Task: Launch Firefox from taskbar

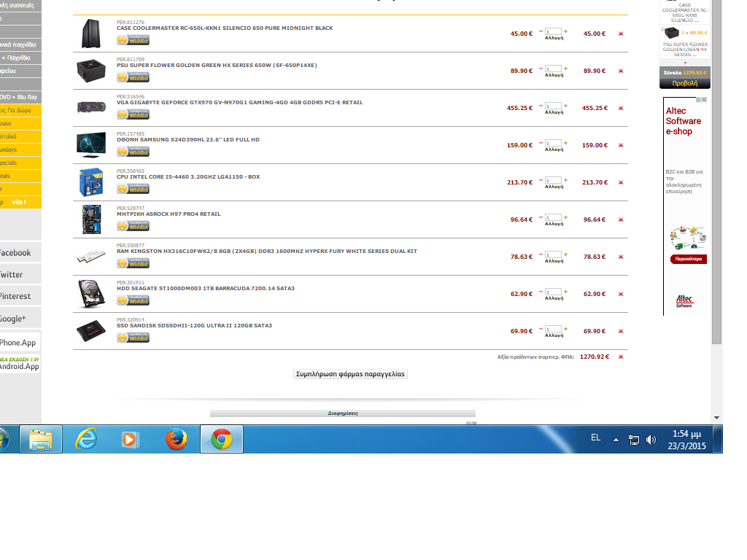Action: point(177,439)
